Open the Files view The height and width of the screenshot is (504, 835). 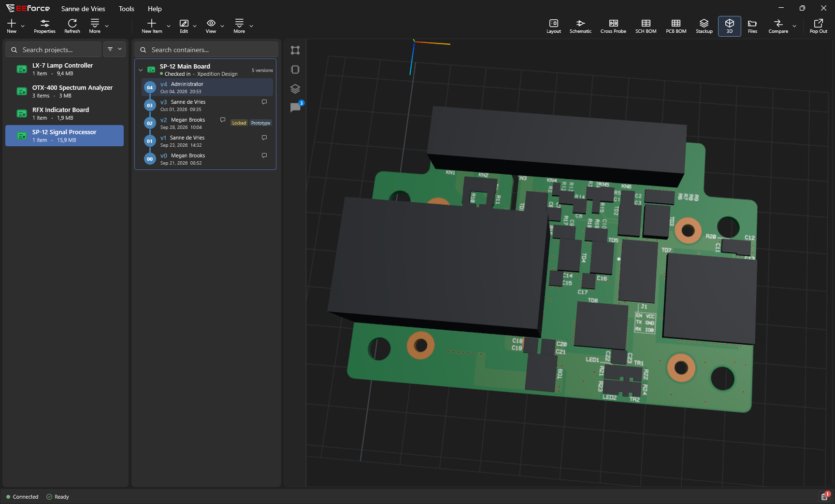(x=752, y=26)
